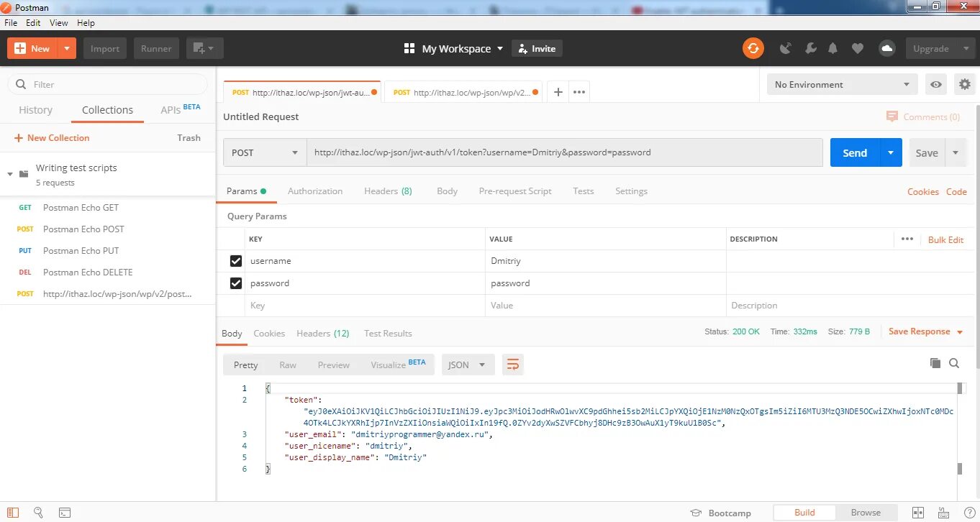Click the cloud account icon
The image size is (980, 522).
point(886,48)
